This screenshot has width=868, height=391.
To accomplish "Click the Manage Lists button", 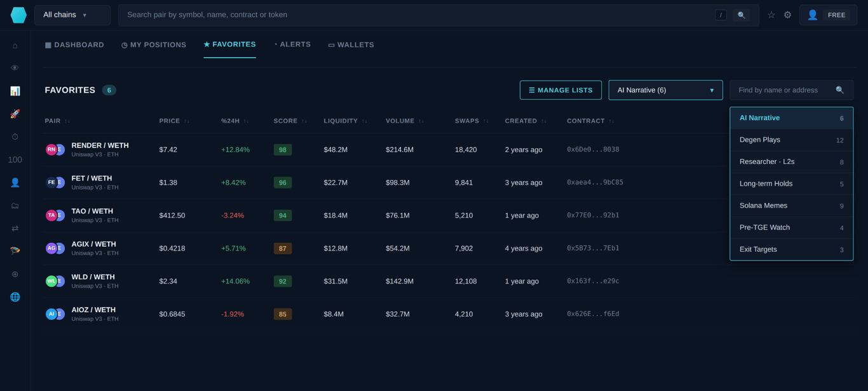I will pos(560,90).
